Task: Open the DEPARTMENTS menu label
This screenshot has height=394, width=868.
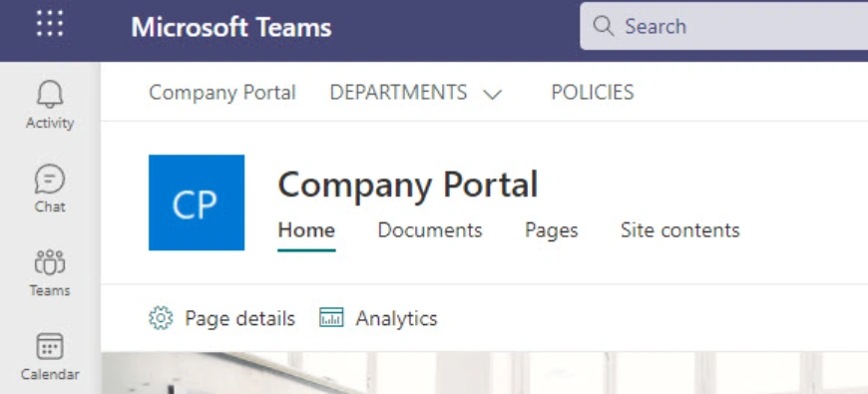Action: pyautogui.click(x=398, y=93)
